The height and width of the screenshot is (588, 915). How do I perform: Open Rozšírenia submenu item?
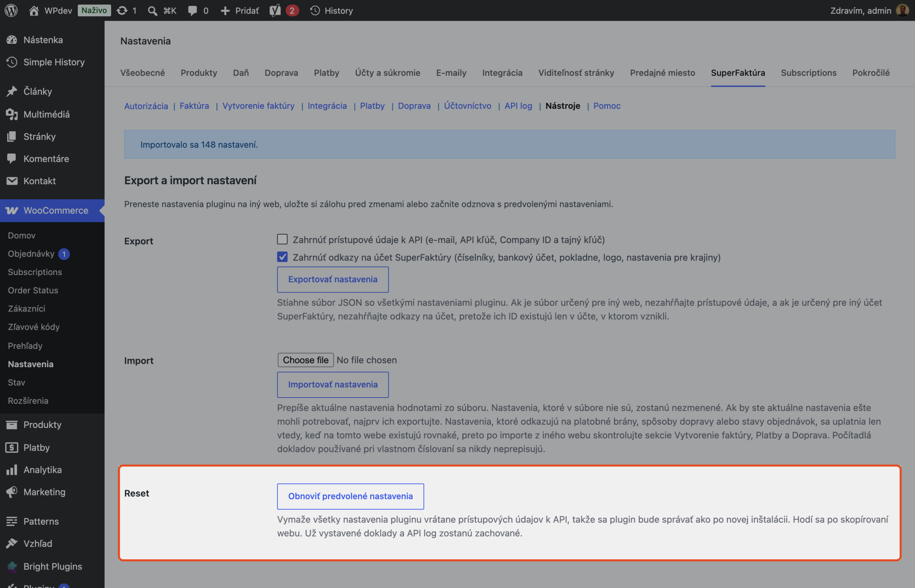pyautogui.click(x=28, y=400)
